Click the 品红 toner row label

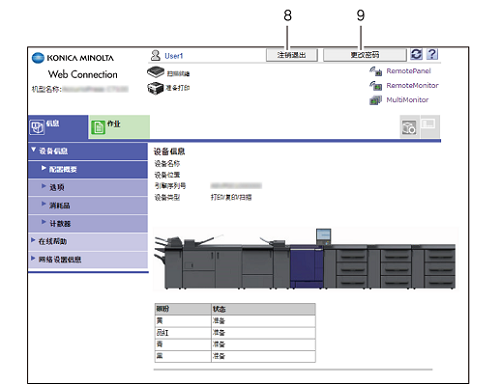163,333
